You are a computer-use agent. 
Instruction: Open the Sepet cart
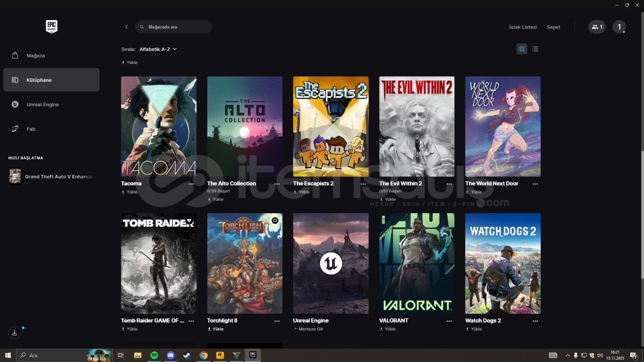coord(553,27)
